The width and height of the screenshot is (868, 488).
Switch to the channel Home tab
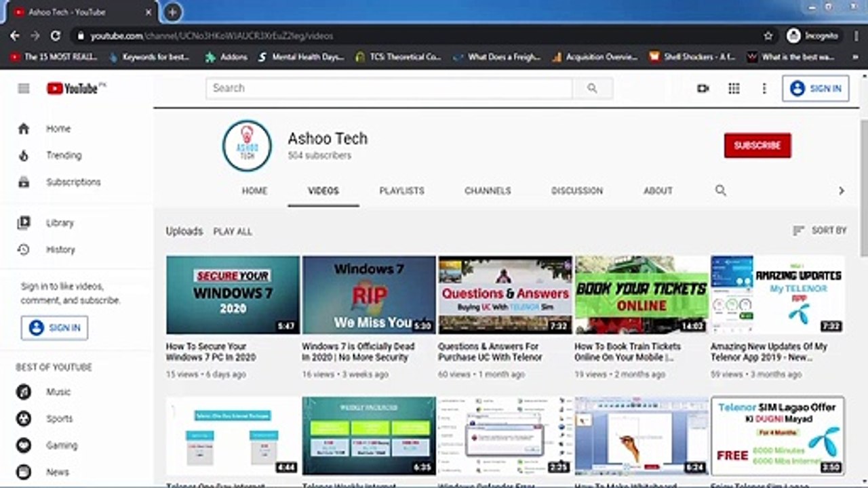click(254, 191)
